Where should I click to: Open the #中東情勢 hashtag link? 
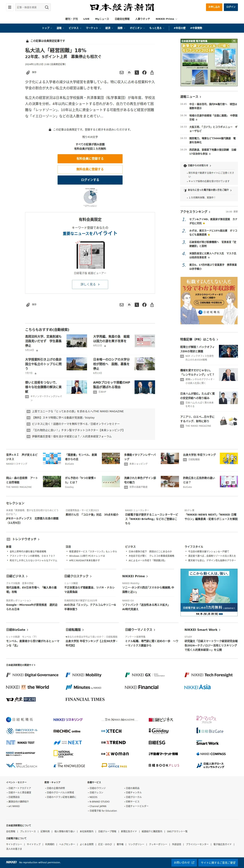(196, 28)
